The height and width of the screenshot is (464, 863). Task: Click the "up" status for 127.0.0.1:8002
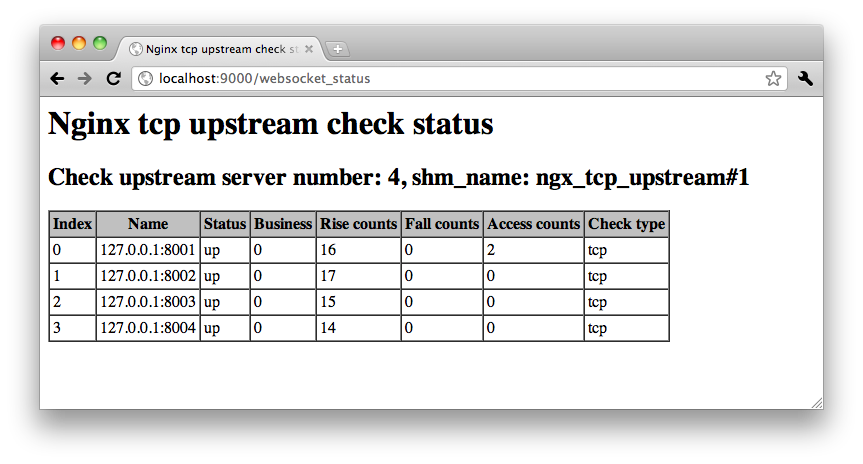coord(225,276)
